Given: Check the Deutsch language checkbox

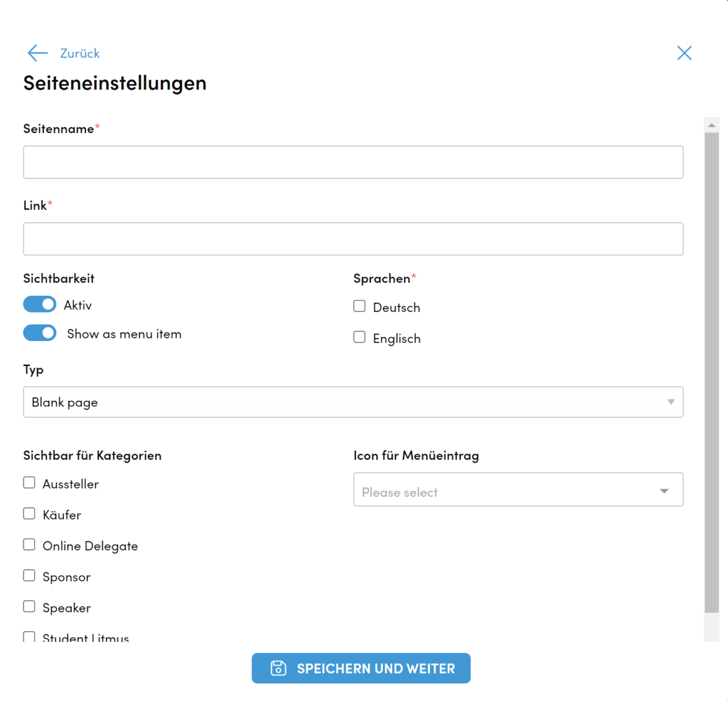Looking at the screenshot, I should point(359,306).
